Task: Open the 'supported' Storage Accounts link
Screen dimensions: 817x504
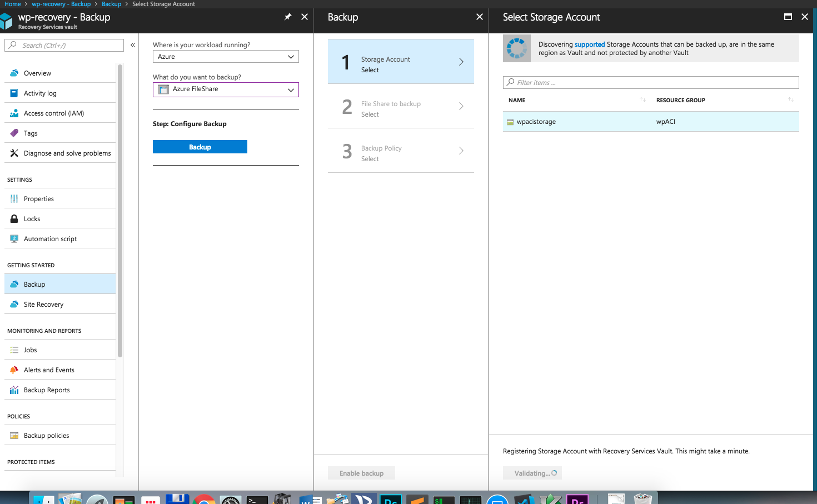Action: click(x=590, y=44)
